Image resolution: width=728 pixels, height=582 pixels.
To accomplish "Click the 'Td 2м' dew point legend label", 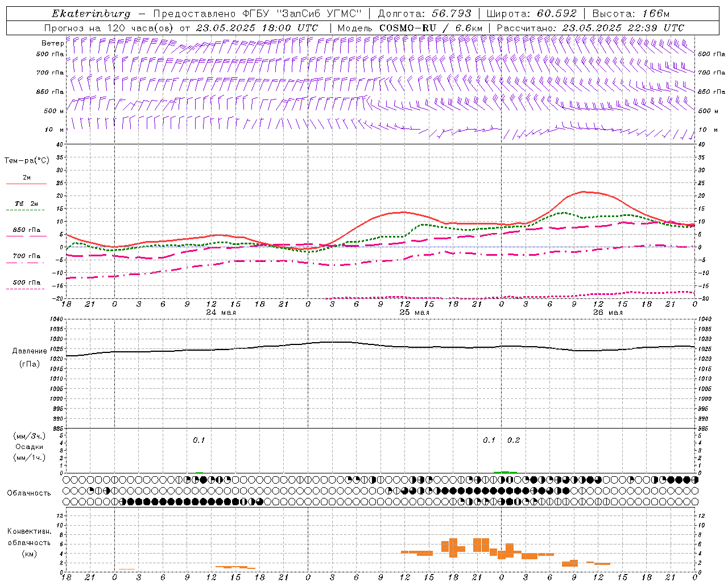I will tap(27, 203).
